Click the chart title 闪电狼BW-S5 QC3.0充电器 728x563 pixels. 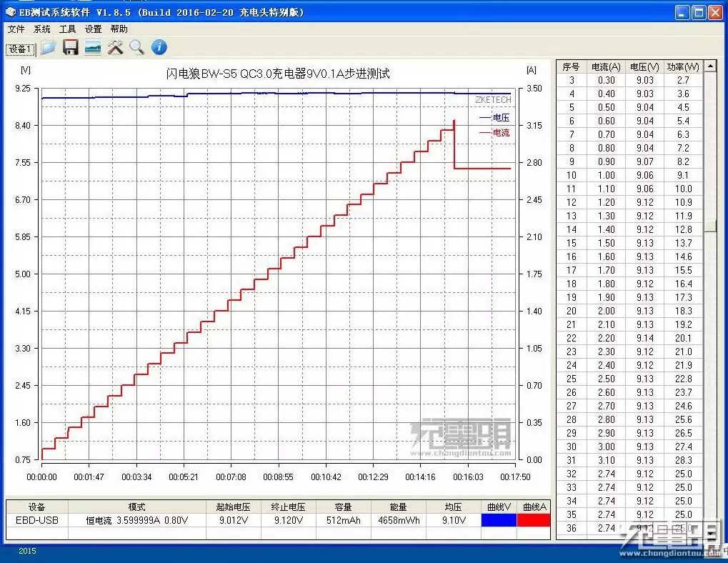(278, 74)
